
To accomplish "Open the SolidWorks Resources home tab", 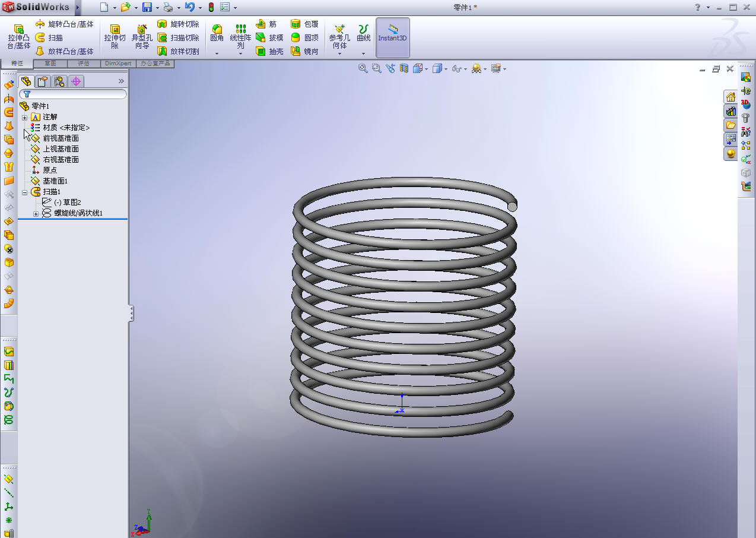I will (730, 97).
